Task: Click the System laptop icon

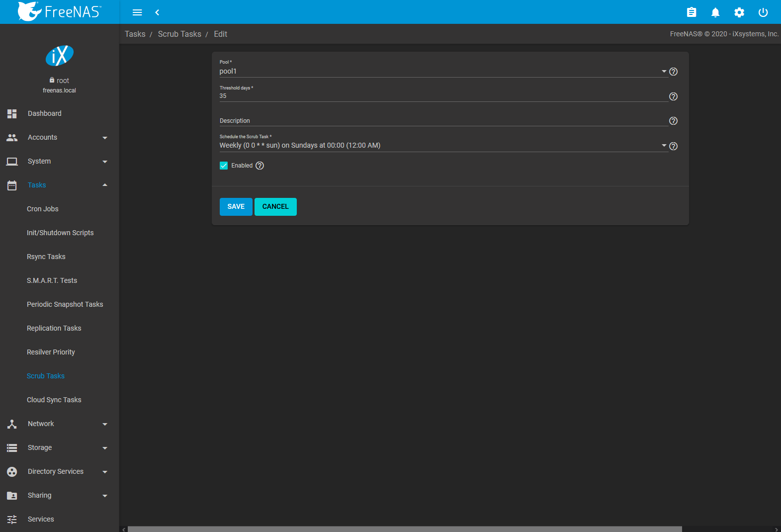Action: [x=12, y=161]
